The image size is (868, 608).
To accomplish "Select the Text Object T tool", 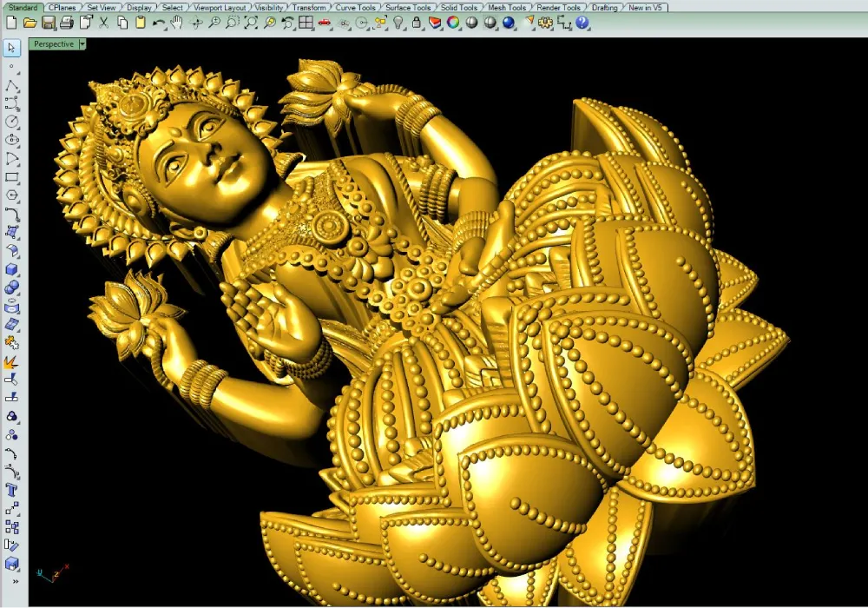I will (x=11, y=490).
